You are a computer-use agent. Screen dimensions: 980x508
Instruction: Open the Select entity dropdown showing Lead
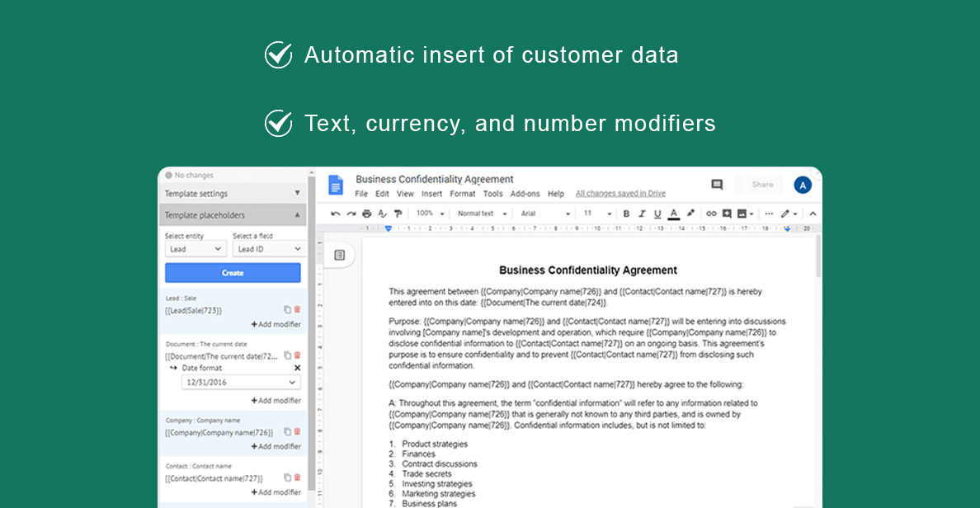point(196,249)
